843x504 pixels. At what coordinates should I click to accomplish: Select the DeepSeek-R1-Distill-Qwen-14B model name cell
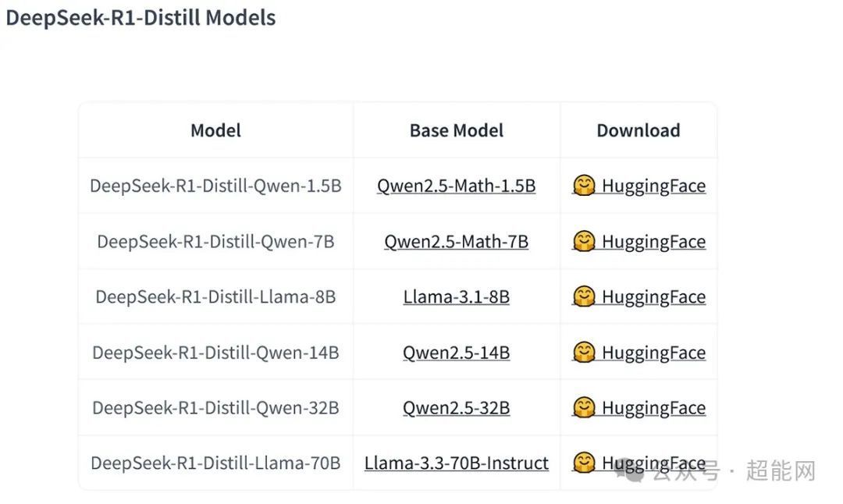[215, 353]
